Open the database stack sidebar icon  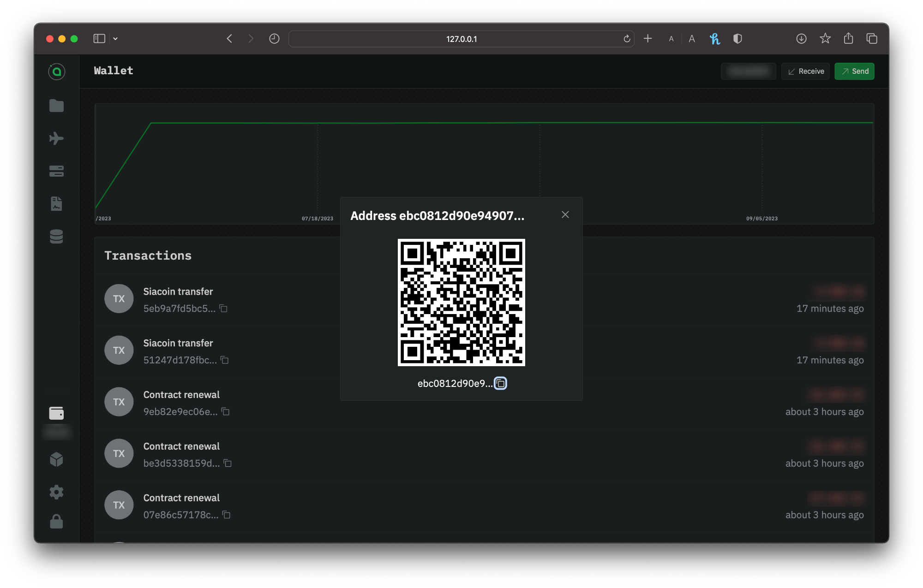tap(56, 236)
